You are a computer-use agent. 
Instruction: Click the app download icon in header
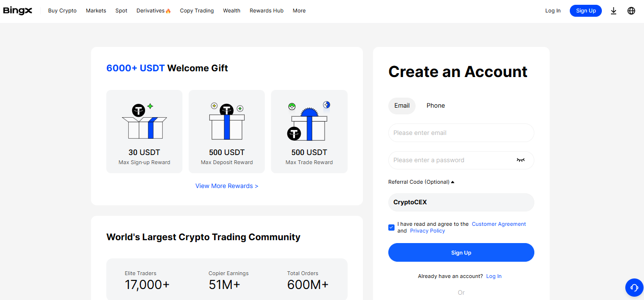[613, 11]
